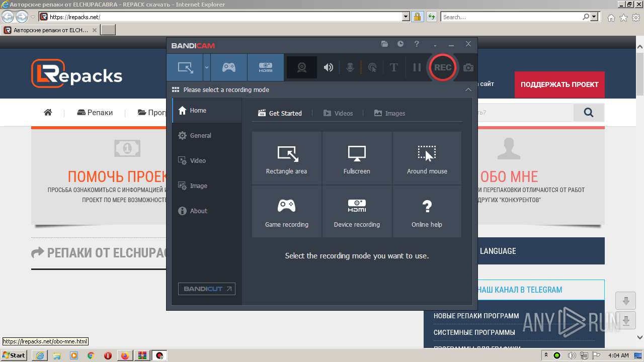Open WinRAR from the taskbar
Screen dimensions: 644x362
(x=142, y=355)
